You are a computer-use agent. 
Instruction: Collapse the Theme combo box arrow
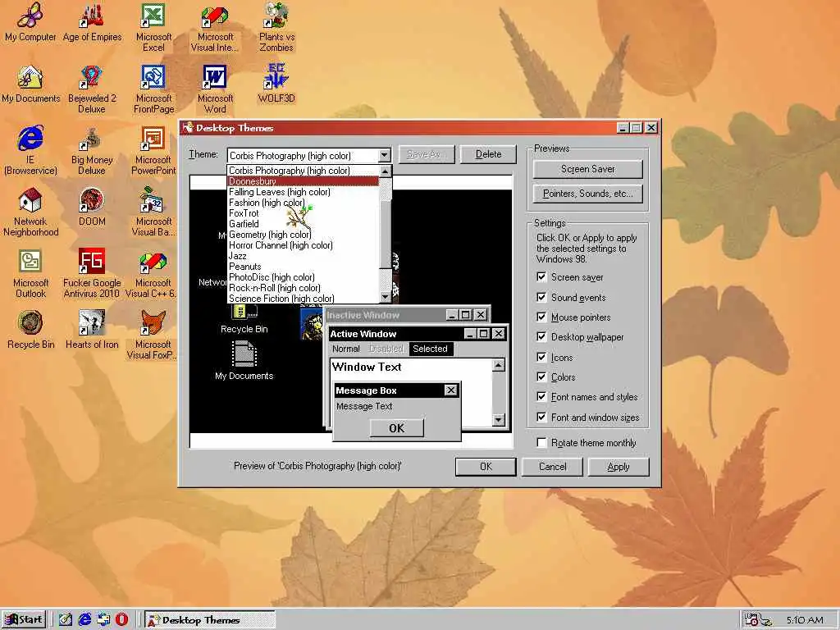click(x=385, y=155)
